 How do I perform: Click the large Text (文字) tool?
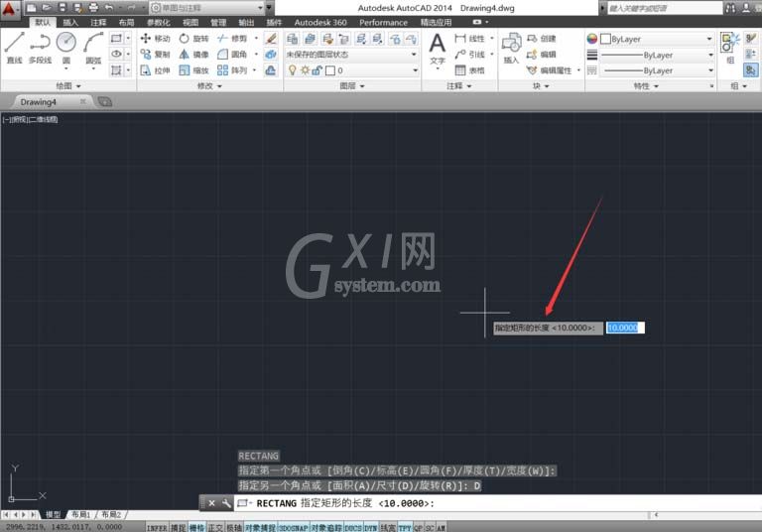[x=438, y=49]
